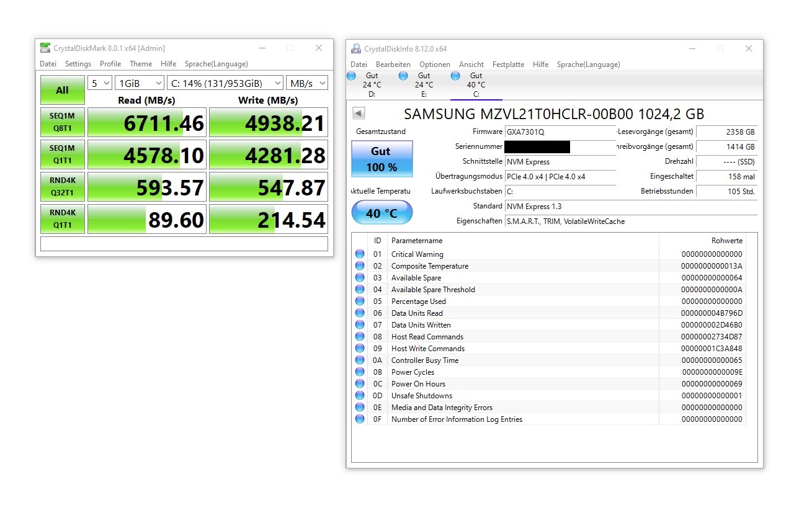Screen dimensions: 812x505
Task: Click the Übertragungsmodus field PCIe 4.0 x4
Action: (x=560, y=176)
